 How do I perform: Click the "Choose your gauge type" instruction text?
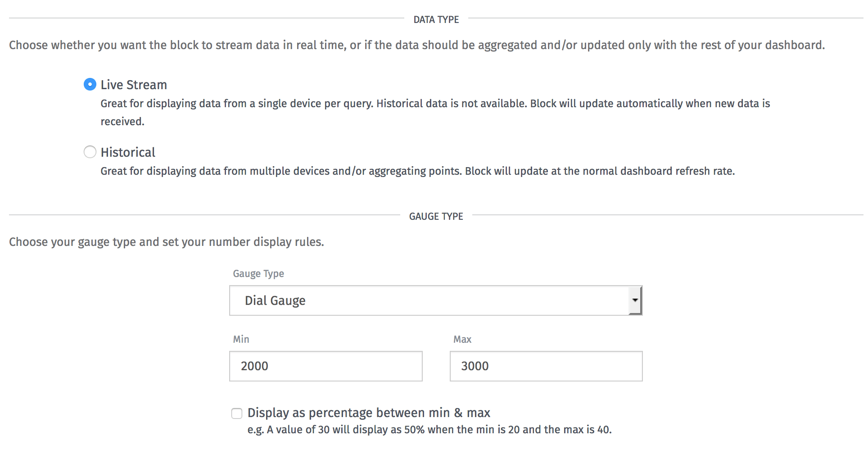(x=167, y=242)
